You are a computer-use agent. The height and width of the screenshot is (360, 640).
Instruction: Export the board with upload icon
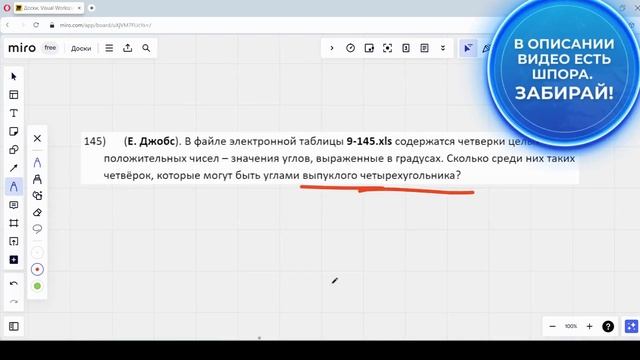(127, 48)
